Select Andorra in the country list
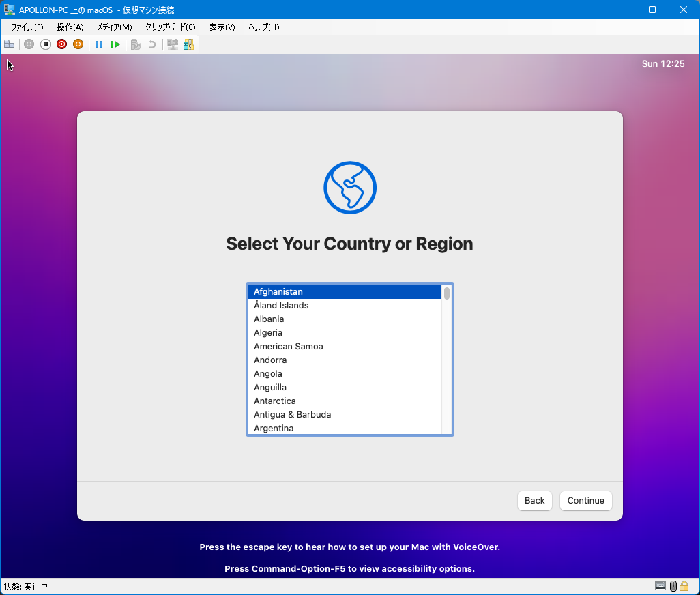The width and height of the screenshot is (700, 595). tap(345, 360)
